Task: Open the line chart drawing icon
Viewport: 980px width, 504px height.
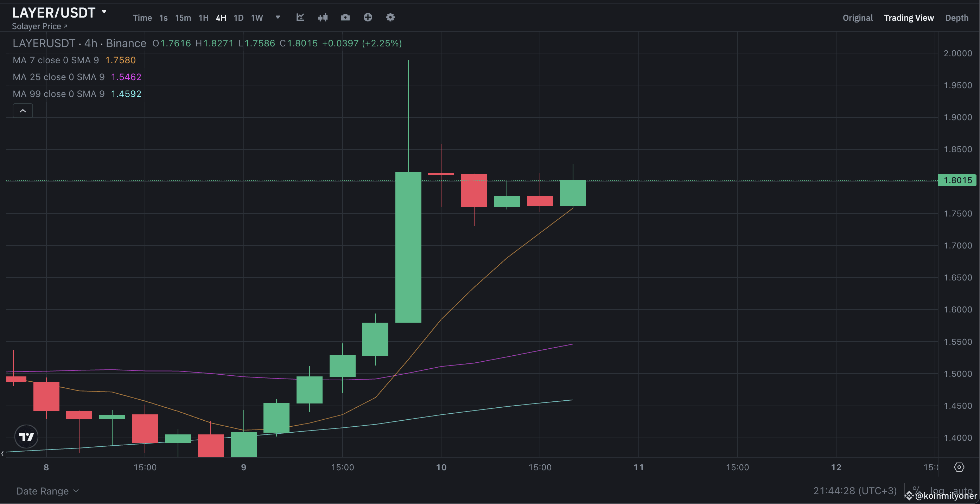Action: [300, 18]
